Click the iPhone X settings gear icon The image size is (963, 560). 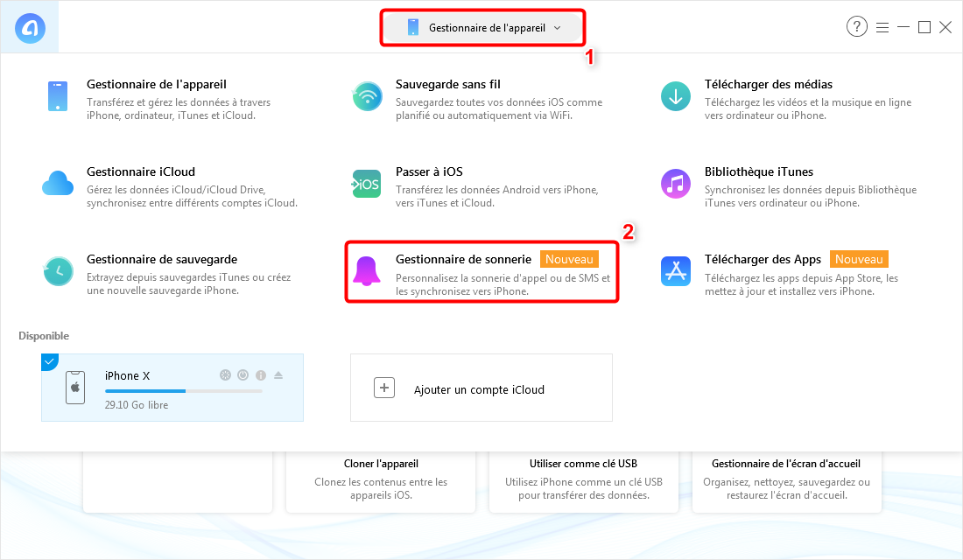(225, 375)
